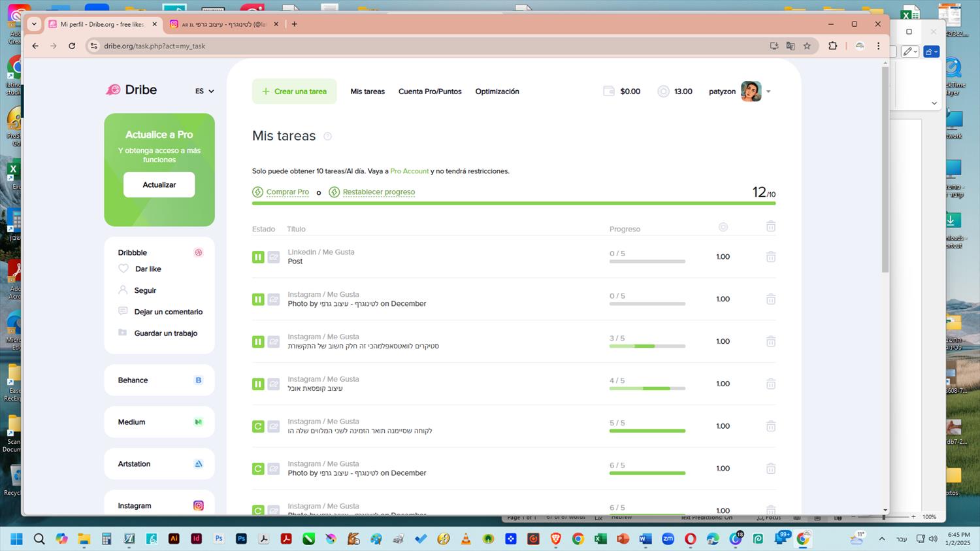Click the Dribbble logo icon in sidebar
This screenshot has height=551, width=980.
199,252
